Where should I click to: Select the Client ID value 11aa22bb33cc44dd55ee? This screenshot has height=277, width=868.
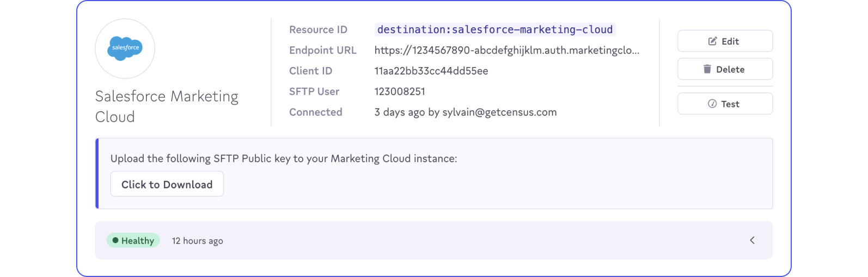tap(431, 71)
